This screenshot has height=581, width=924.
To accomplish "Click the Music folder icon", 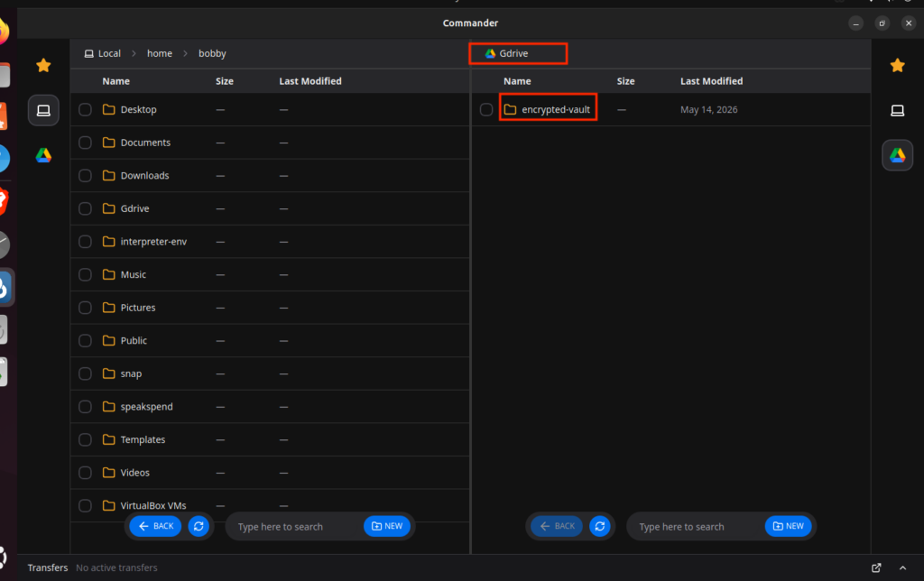I will point(108,274).
